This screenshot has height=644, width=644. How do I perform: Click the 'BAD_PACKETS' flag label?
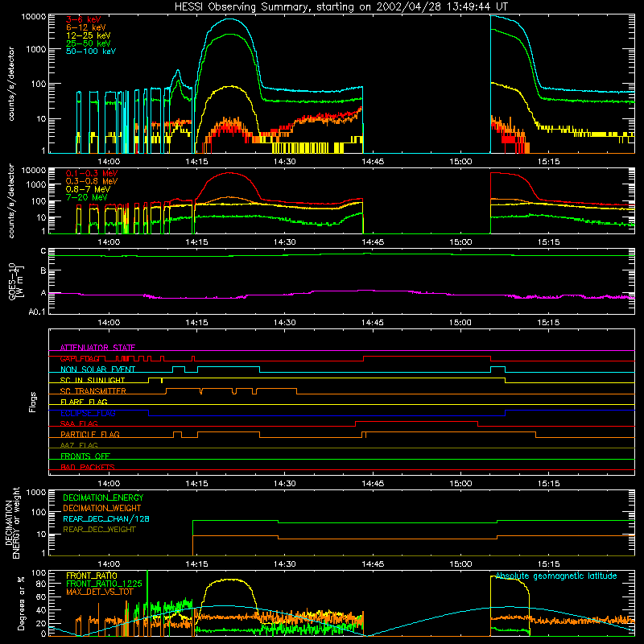(x=87, y=467)
